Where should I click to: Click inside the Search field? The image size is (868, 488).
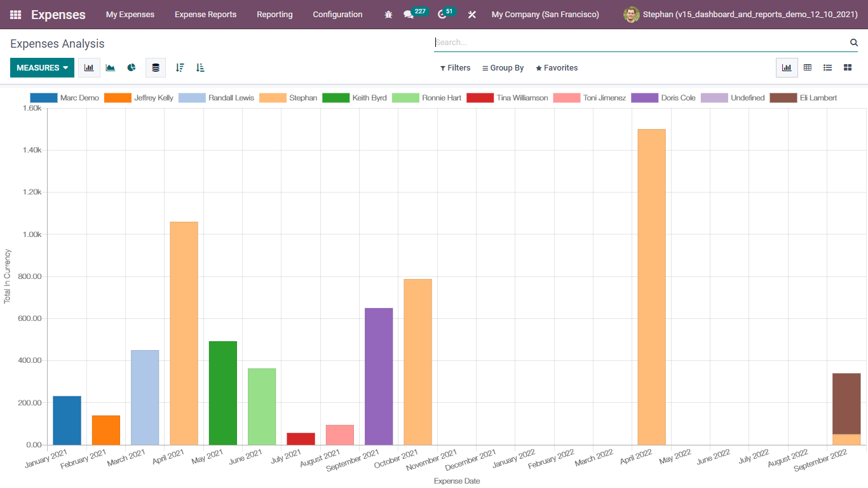tap(635, 43)
